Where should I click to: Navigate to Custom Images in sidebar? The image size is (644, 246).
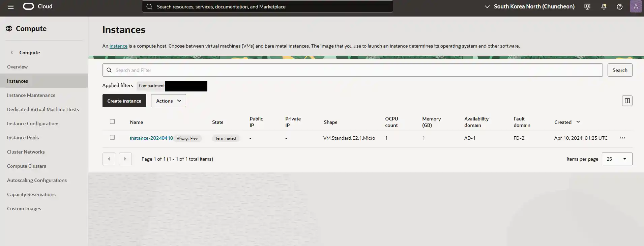coord(24,209)
